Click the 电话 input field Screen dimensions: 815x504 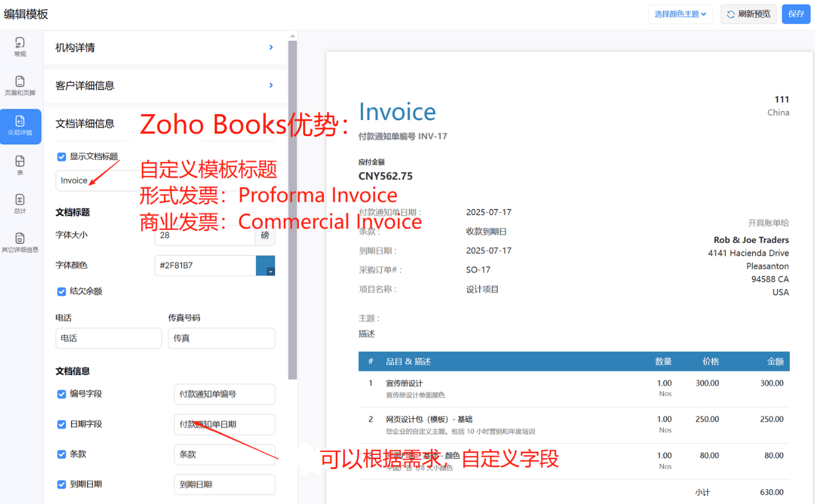[108, 338]
